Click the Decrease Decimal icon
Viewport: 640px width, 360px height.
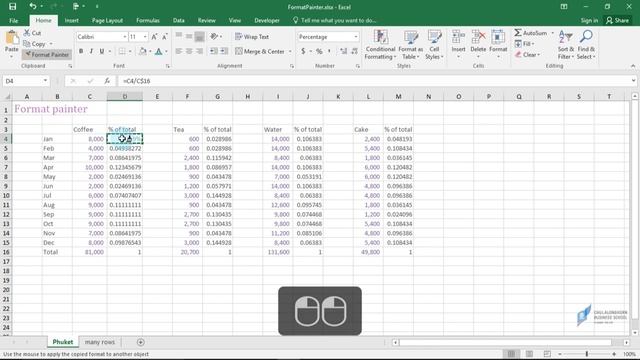(x=354, y=51)
